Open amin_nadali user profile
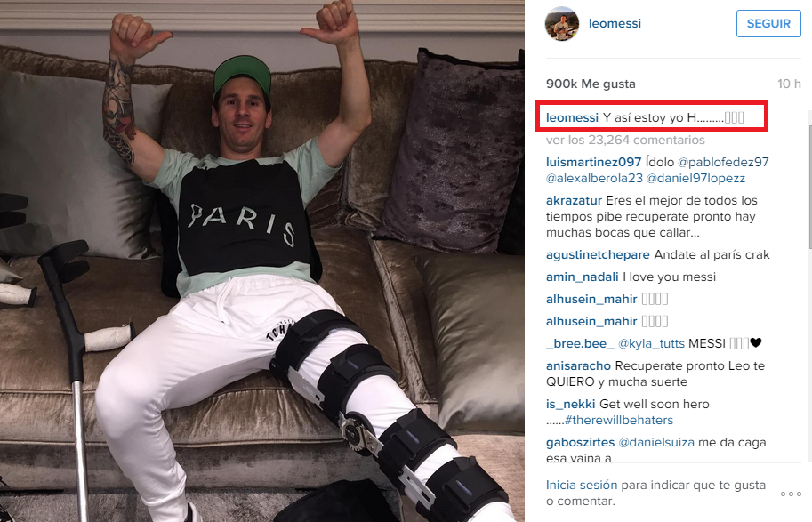Screen dimensions: 812x522 pos(582,277)
